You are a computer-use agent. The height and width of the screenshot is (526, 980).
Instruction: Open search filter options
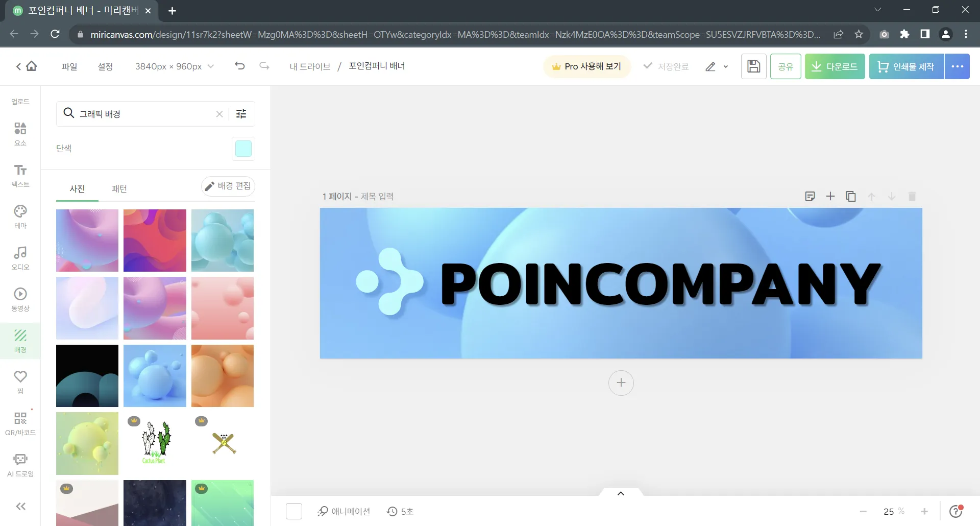click(x=241, y=114)
